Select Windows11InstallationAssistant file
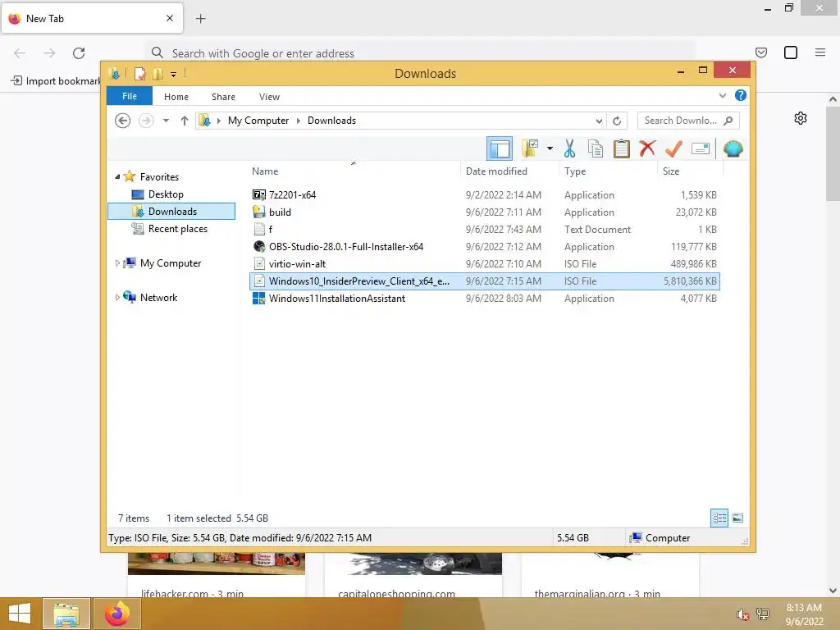The height and width of the screenshot is (630, 840). point(484,298)
